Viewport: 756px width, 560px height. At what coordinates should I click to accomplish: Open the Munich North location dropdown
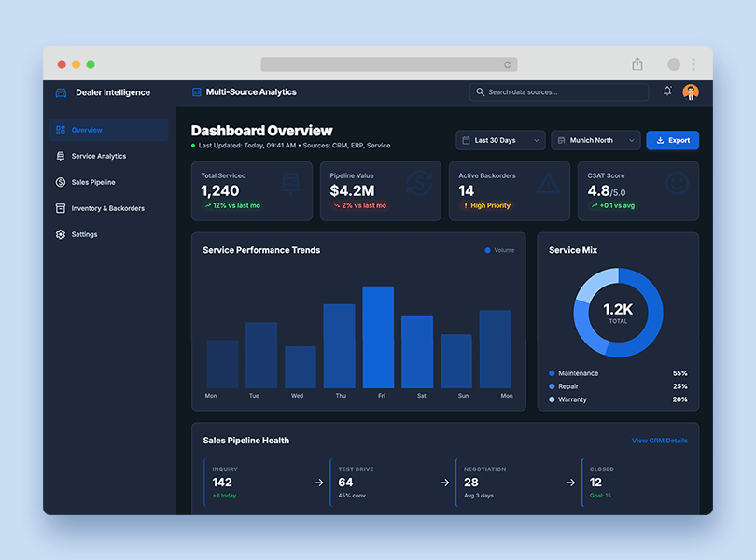pyautogui.click(x=595, y=140)
